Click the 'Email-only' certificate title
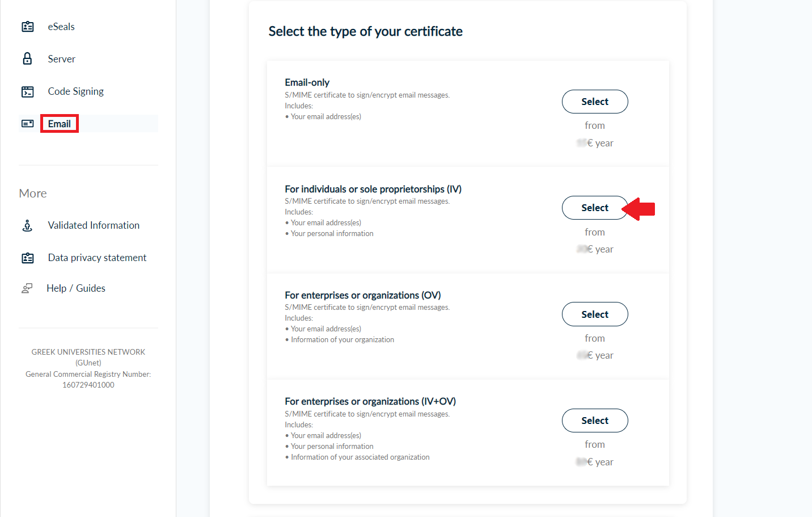This screenshot has height=517, width=812. click(307, 82)
